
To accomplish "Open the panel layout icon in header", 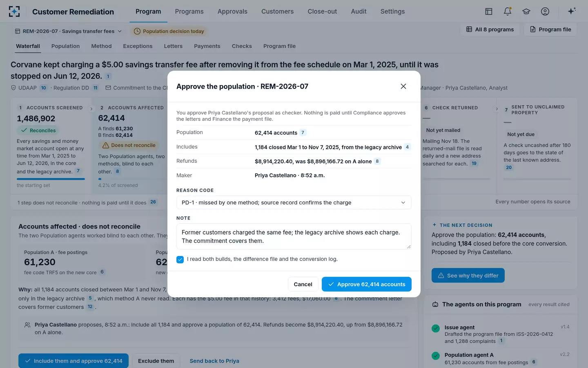I will pyautogui.click(x=489, y=11).
